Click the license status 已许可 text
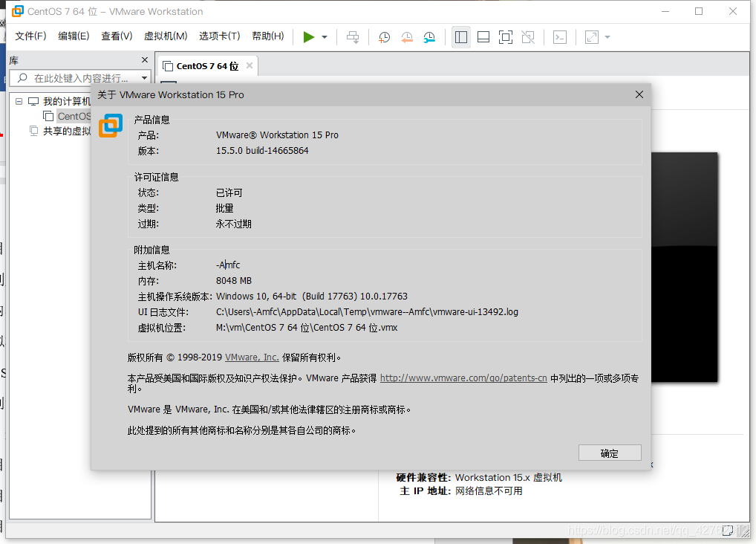The image size is (756, 544). pos(229,193)
